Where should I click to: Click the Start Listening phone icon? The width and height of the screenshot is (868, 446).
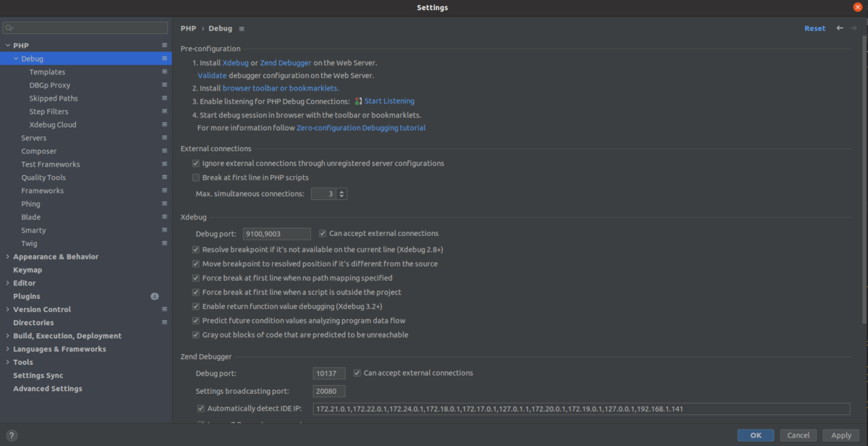pos(358,101)
